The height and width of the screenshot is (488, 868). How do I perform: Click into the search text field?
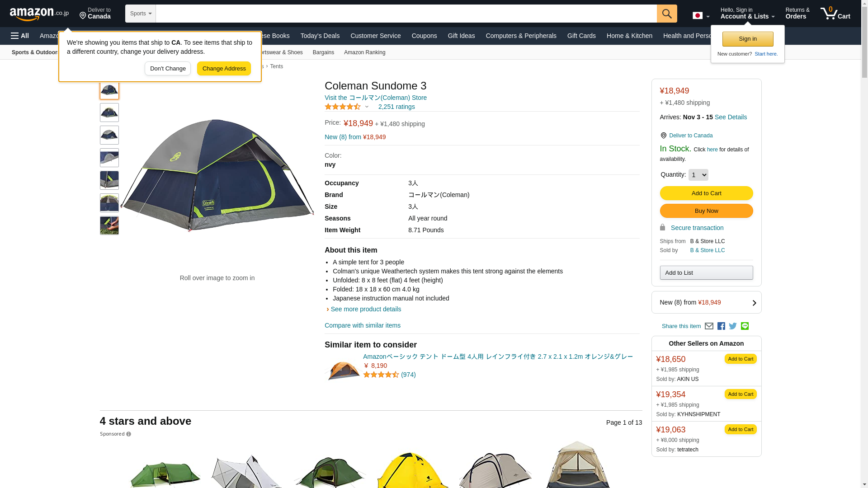[406, 14]
